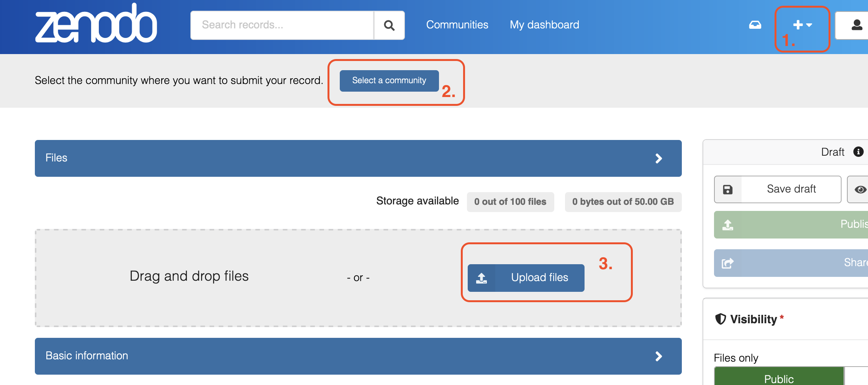Open My dashboard
This screenshot has width=868, height=385.
pyautogui.click(x=544, y=25)
